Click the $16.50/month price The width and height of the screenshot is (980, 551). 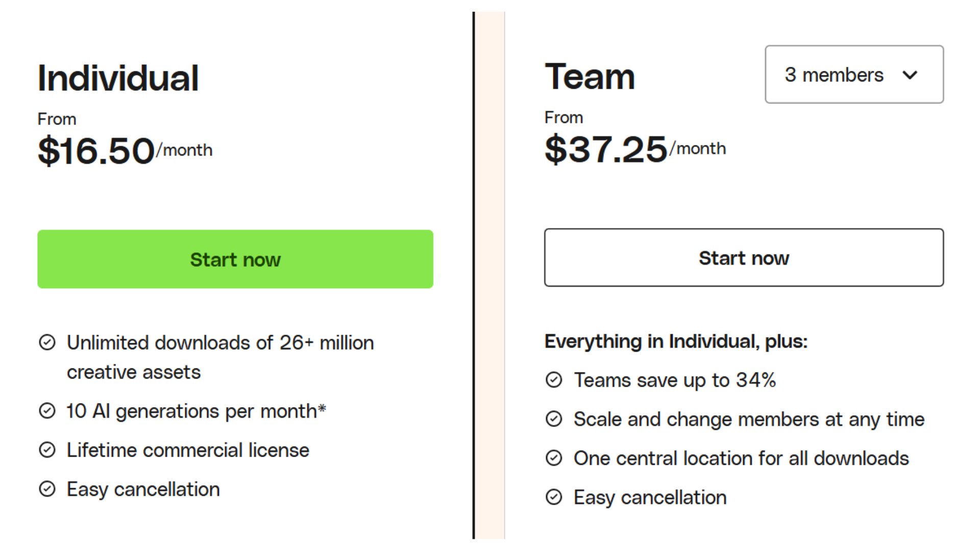pos(125,151)
